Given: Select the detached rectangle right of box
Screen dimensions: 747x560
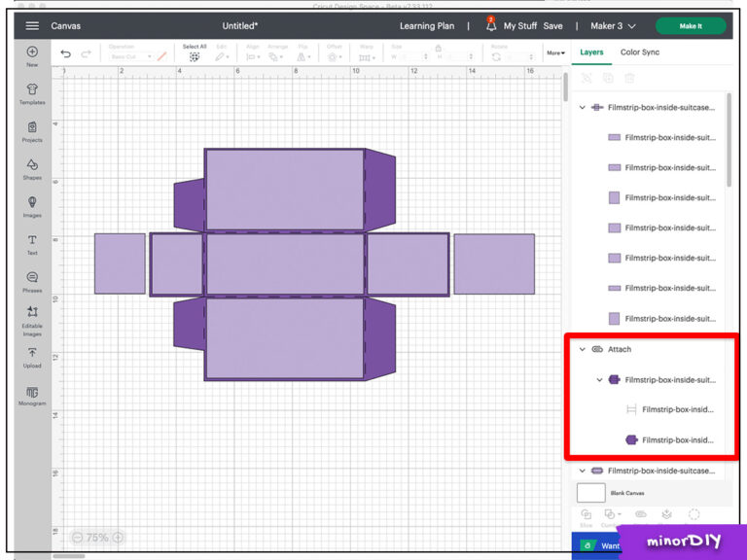Looking at the screenshot, I should tap(494, 263).
